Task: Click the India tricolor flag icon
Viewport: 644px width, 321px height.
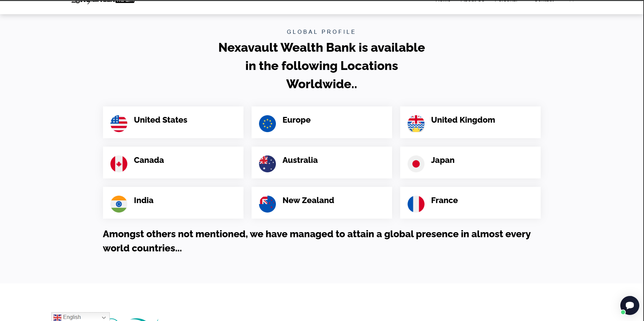Action: [119, 204]
